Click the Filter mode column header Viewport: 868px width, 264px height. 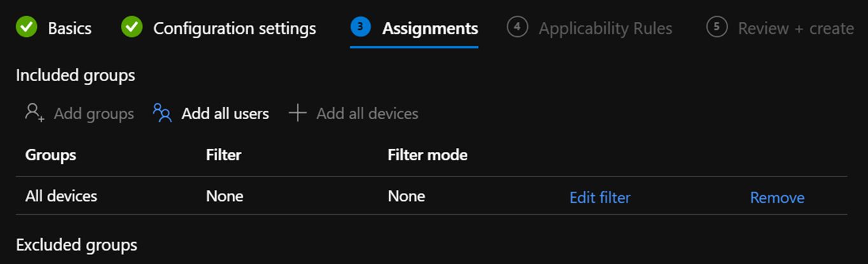[427, 154]
